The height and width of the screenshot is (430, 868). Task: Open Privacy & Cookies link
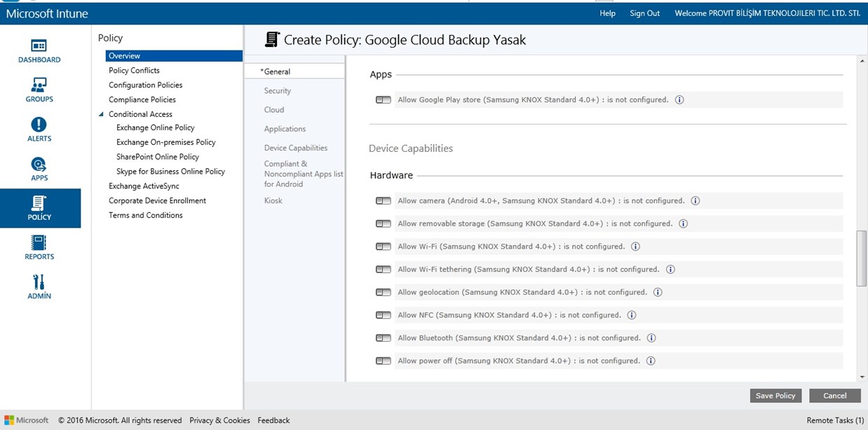pos(219,420)
